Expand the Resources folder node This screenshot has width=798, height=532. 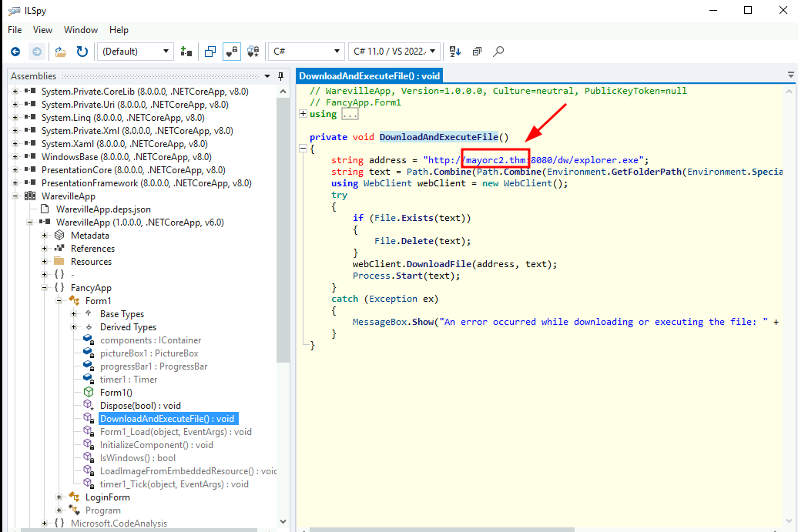point(45,262)
